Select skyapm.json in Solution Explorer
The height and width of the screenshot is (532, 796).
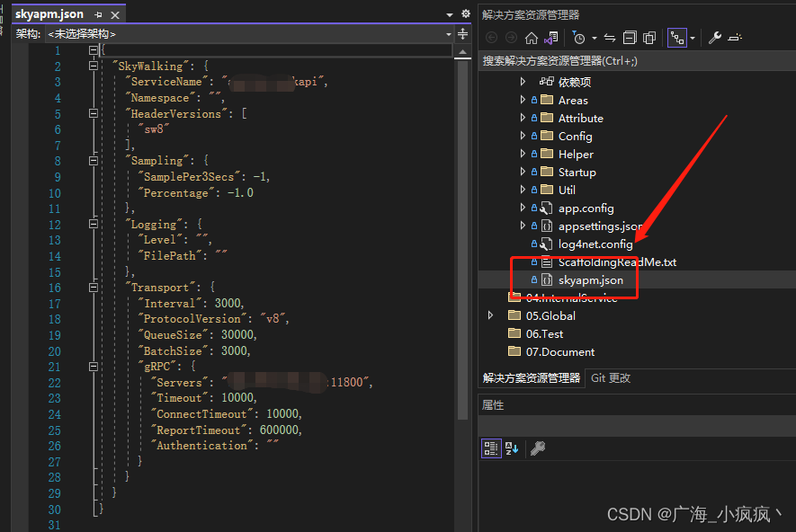(590, 280)
